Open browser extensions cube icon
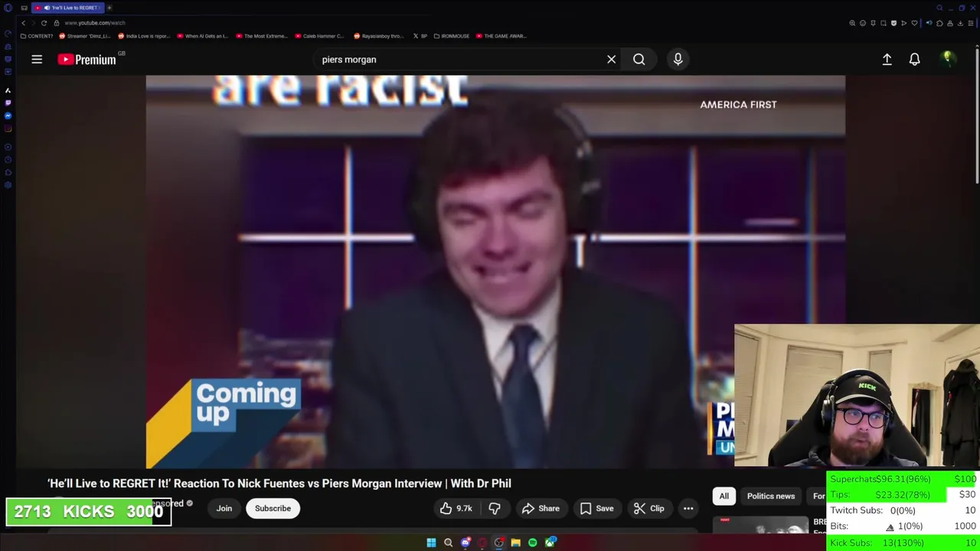Image resolution: width=980 pixels, height=551 pixels. coord(939,23)
